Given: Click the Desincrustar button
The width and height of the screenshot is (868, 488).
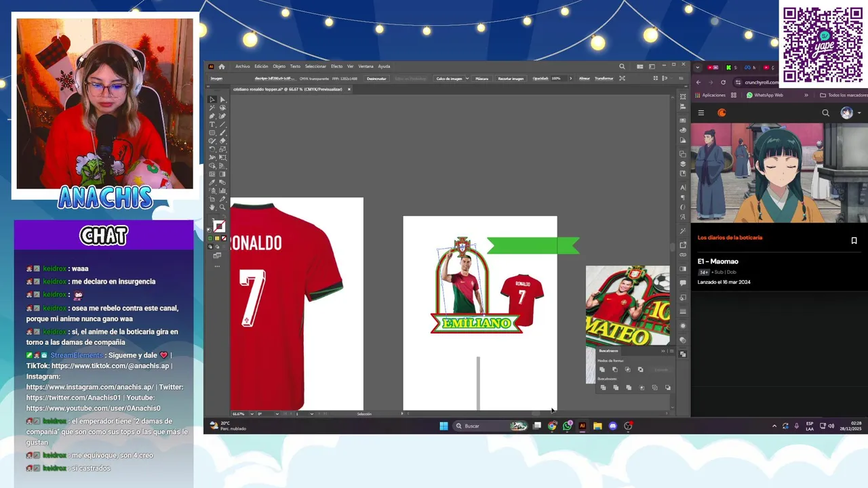Looking at the screenshot, I should pyautogui.click(x=376, y=79).
